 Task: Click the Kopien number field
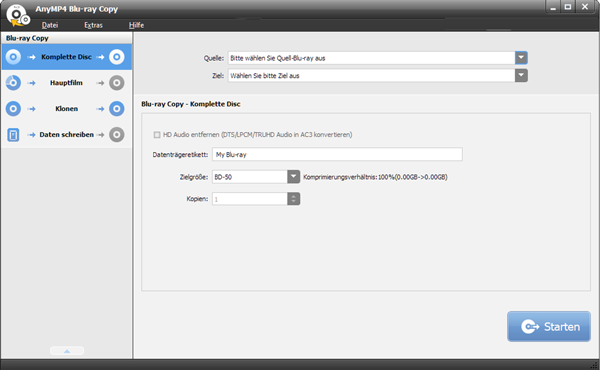(x=250, y=199)
